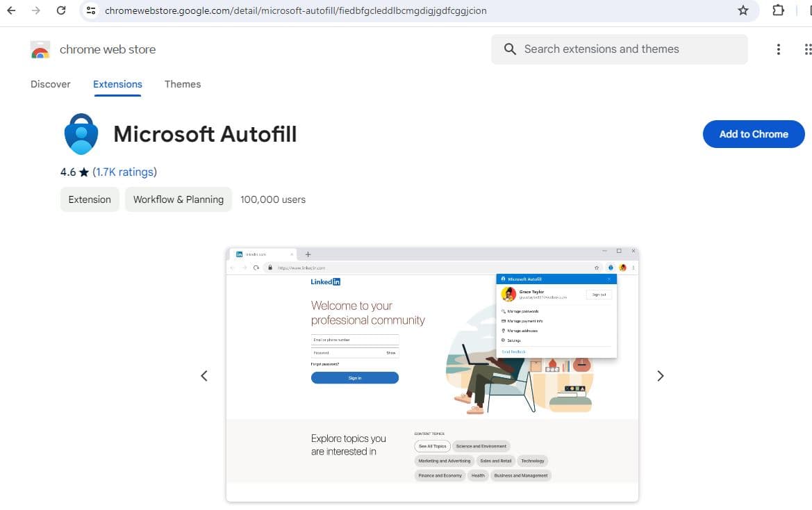
Task: Advance carousel with right arrow
Action: coord(660,375)
